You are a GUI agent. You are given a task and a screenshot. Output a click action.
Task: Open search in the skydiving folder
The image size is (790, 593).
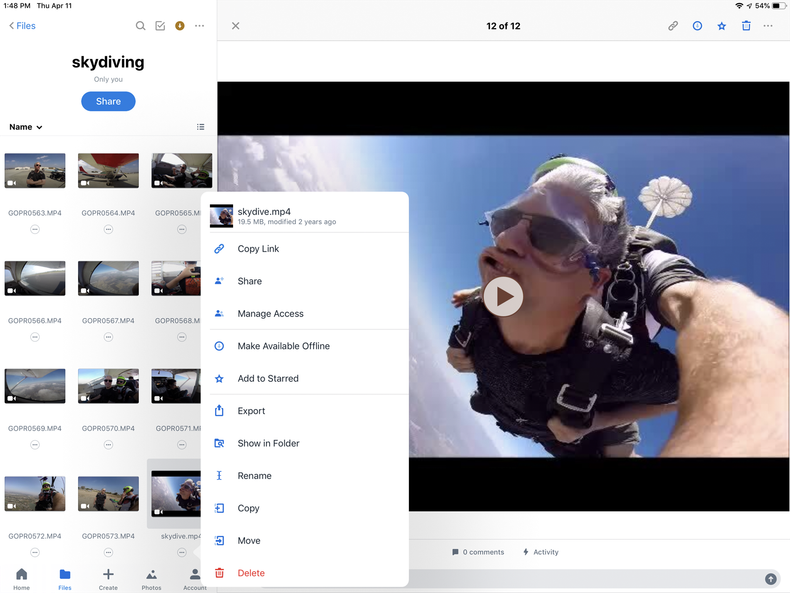coord(140,26)
